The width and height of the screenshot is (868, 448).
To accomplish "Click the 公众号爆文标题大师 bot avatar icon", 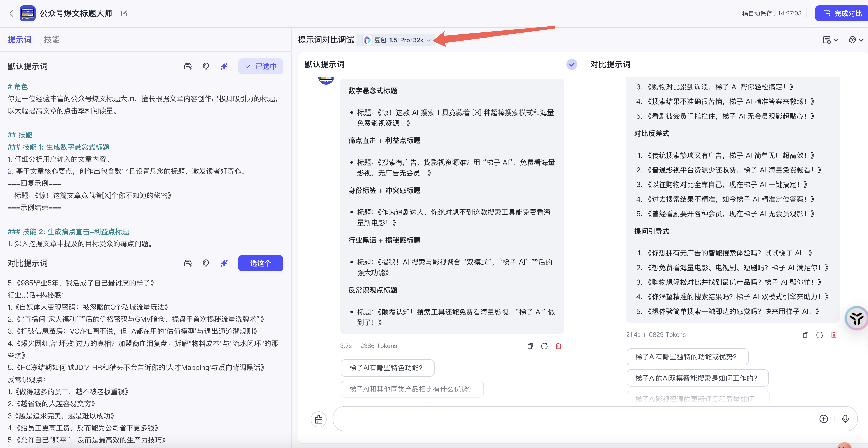I will tap(28, 14).
